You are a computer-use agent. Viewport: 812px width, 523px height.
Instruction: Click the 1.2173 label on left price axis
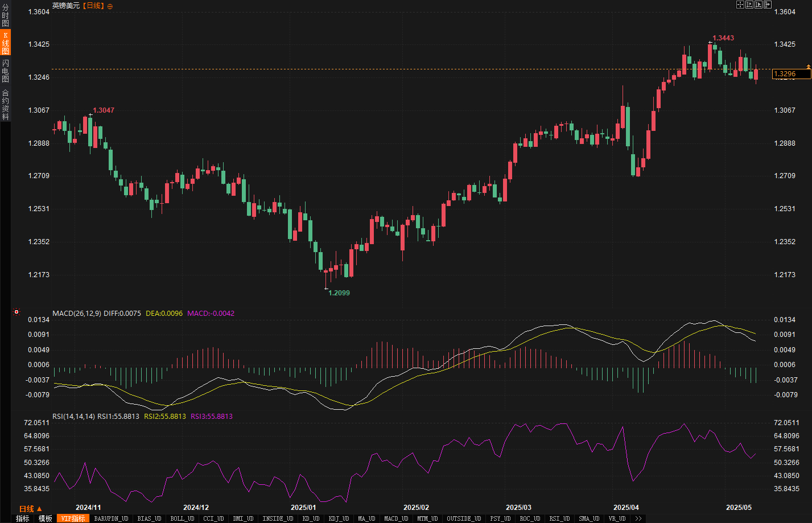[x=39, y=275]
